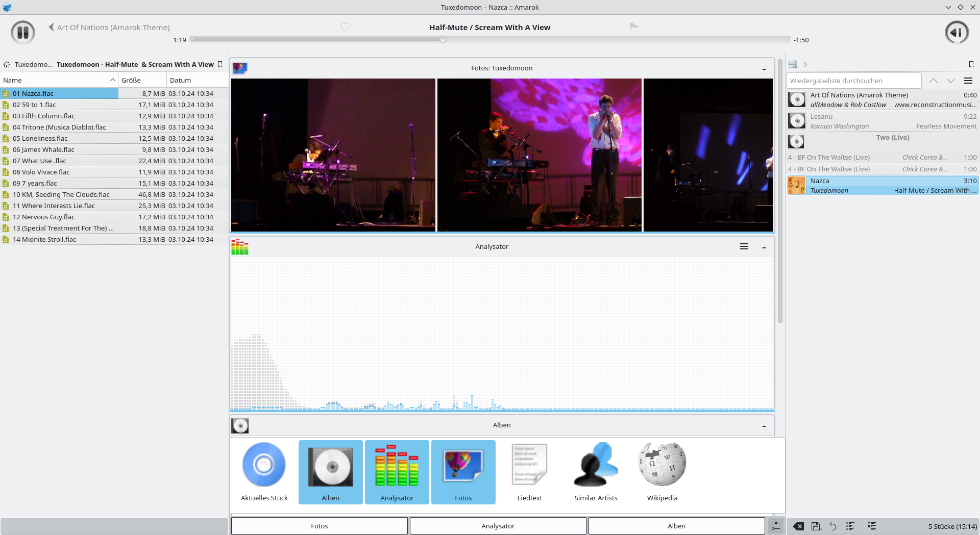The image size is (980, 535).
Task: Collapse the Fotos: Tuxedomoon applet
Action: [x=764, y=69]
